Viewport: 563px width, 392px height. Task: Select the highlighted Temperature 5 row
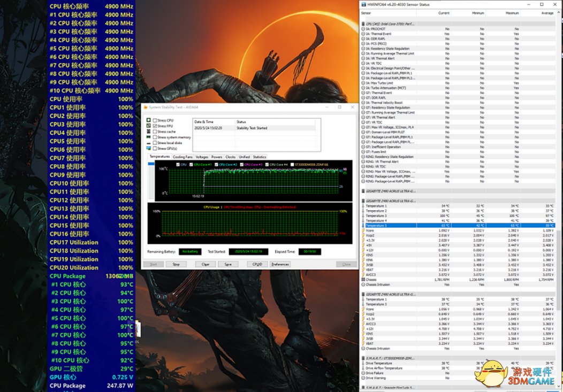click(x=458, y=226)
